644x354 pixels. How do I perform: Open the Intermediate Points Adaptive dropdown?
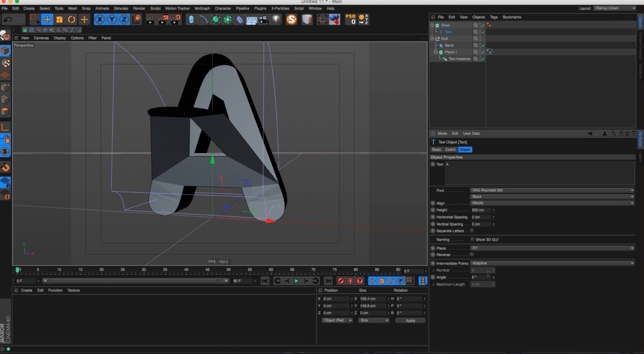[552, 263]
